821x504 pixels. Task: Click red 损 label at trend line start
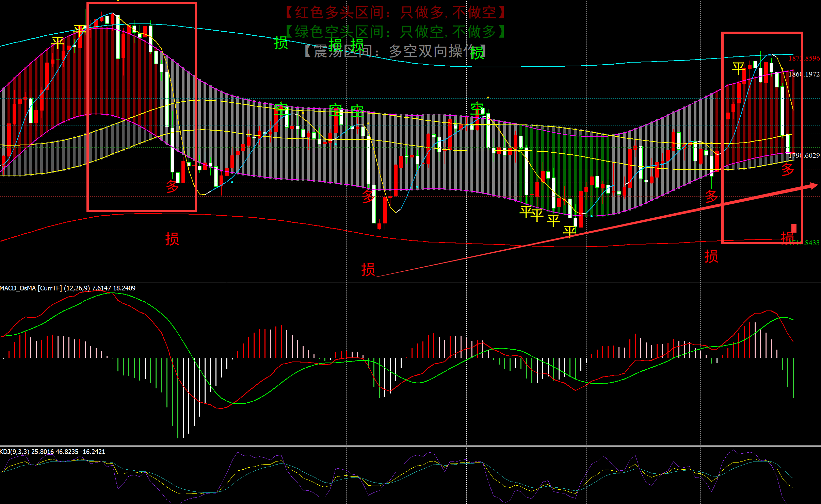tap(368, 269)
